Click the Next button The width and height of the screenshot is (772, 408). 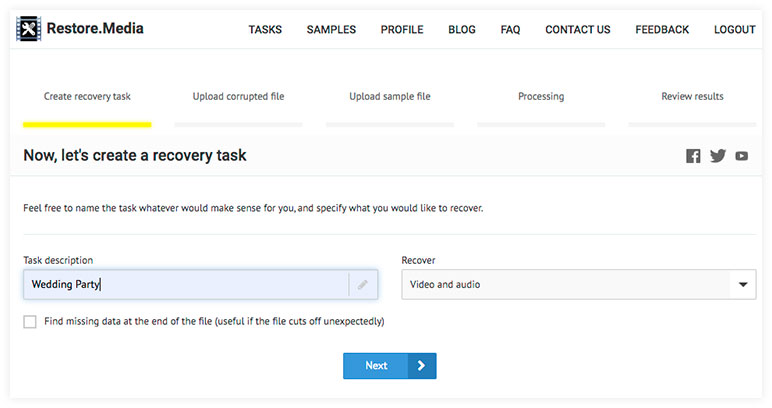pos(389,366)
